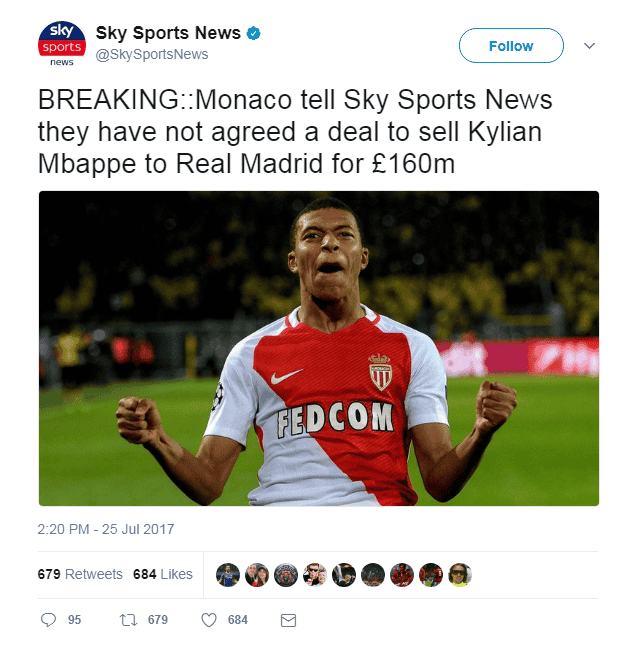Like the tweet with heart icon

[209, 620]
